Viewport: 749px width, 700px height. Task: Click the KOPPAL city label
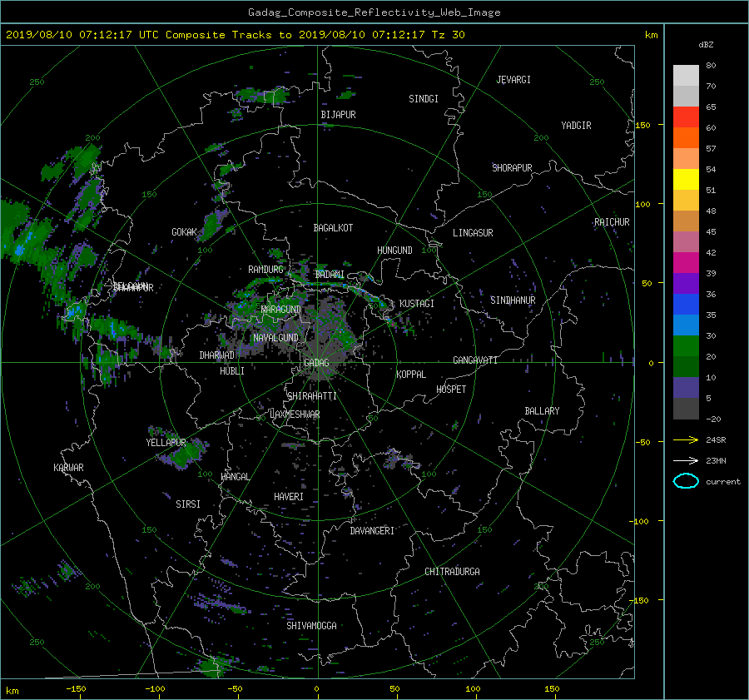click(x=411, y=375)
